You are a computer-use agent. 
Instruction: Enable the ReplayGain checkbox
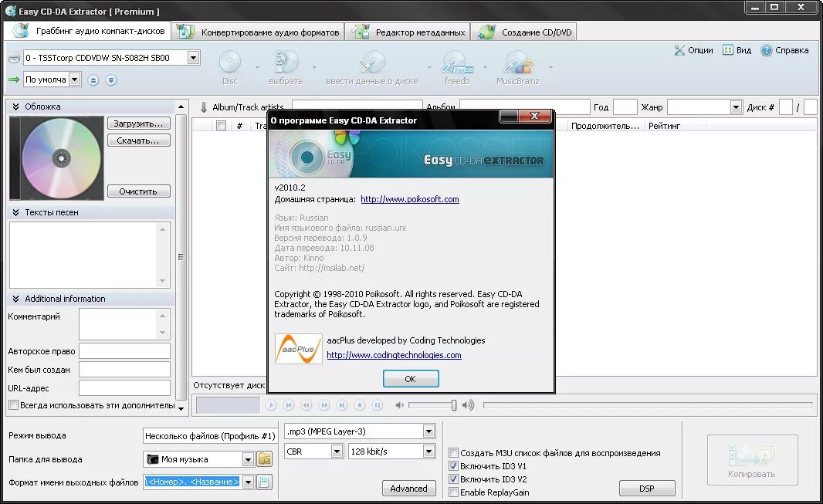(453, 492)
